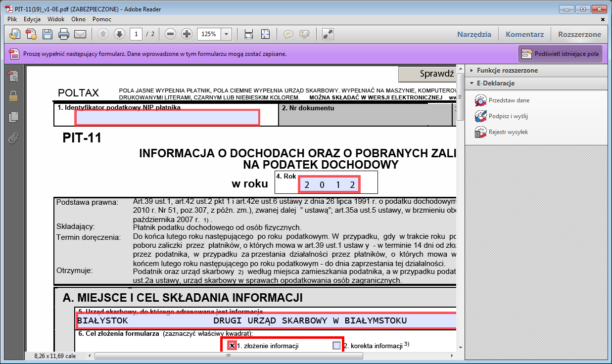Screen dimensions: 612x364
Task: Open the security lock side panel
Action: [13, 96]
